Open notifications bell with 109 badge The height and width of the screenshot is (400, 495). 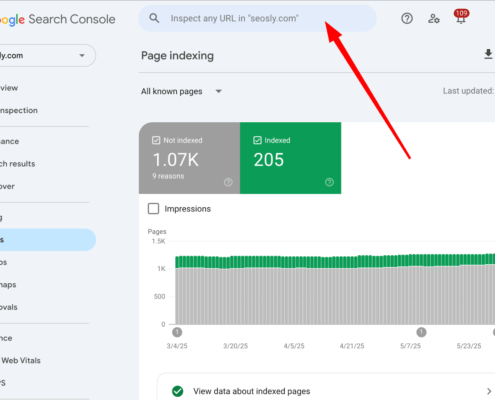click(x=461, y=17)
